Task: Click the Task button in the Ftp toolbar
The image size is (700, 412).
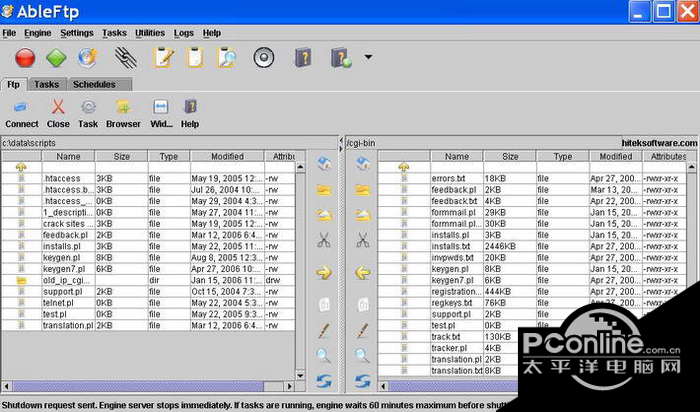Action: pos(88,115)
